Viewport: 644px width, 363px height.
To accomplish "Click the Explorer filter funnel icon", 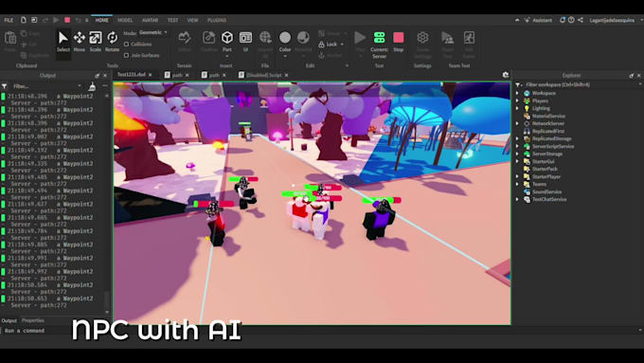I will (518, 84).
